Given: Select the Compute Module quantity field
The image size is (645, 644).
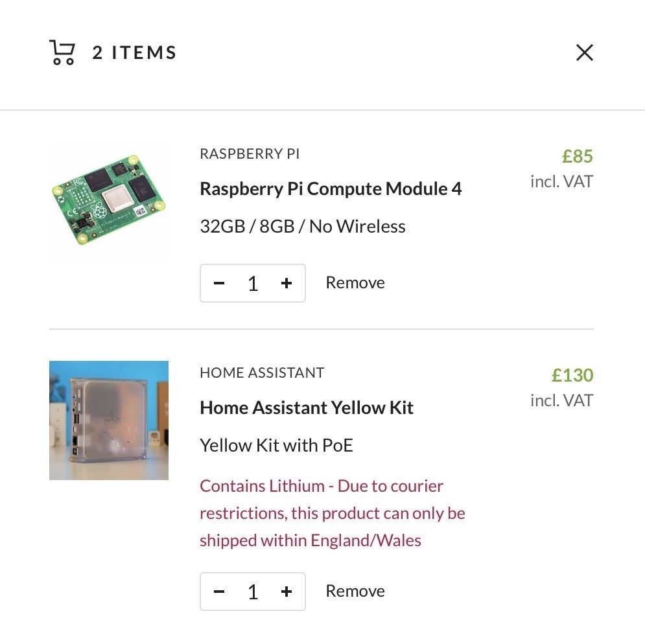Looking at the screenshot, I should (x=253, y=283).
